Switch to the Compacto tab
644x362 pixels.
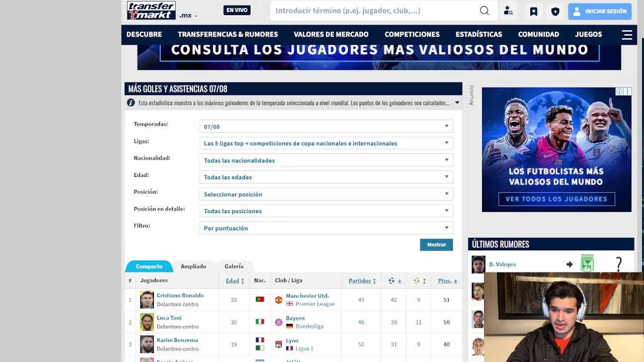[x=149, y=266]
